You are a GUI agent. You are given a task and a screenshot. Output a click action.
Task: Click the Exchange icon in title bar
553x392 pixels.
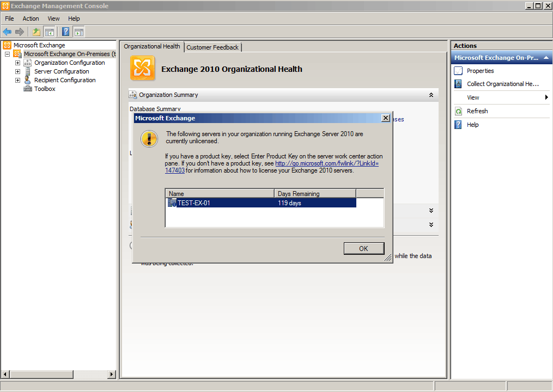[x=5, y=5]
